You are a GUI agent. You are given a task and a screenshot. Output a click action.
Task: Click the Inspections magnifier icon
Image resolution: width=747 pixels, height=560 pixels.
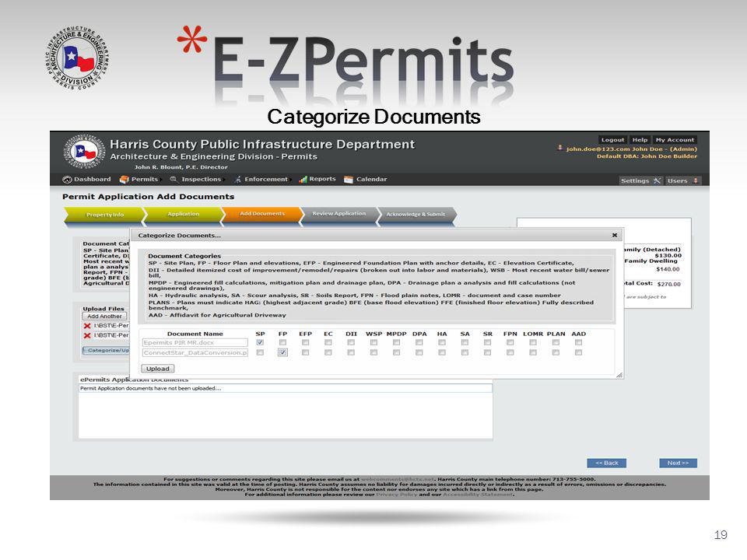[x=174, y=180]
